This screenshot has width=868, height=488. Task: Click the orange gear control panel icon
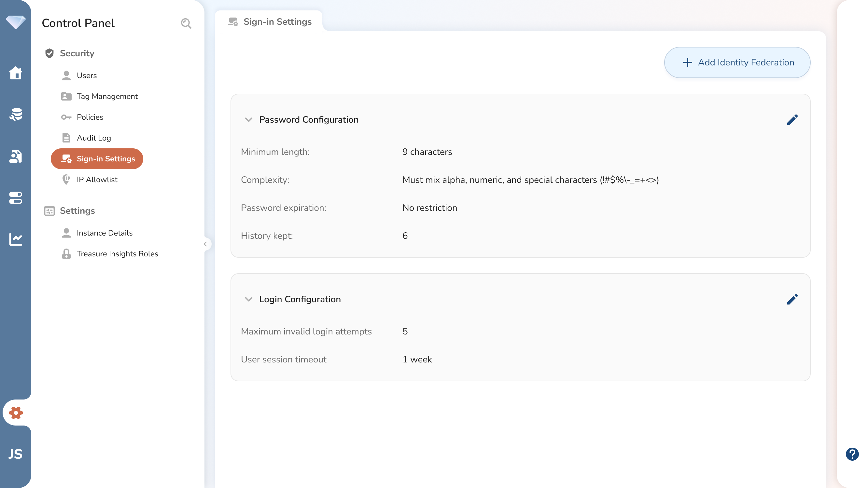(16, 413)
